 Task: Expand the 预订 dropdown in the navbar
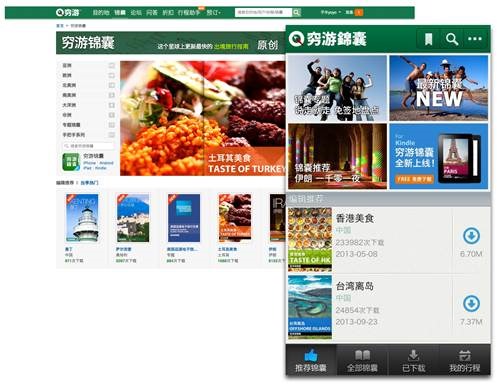[213, 13]
